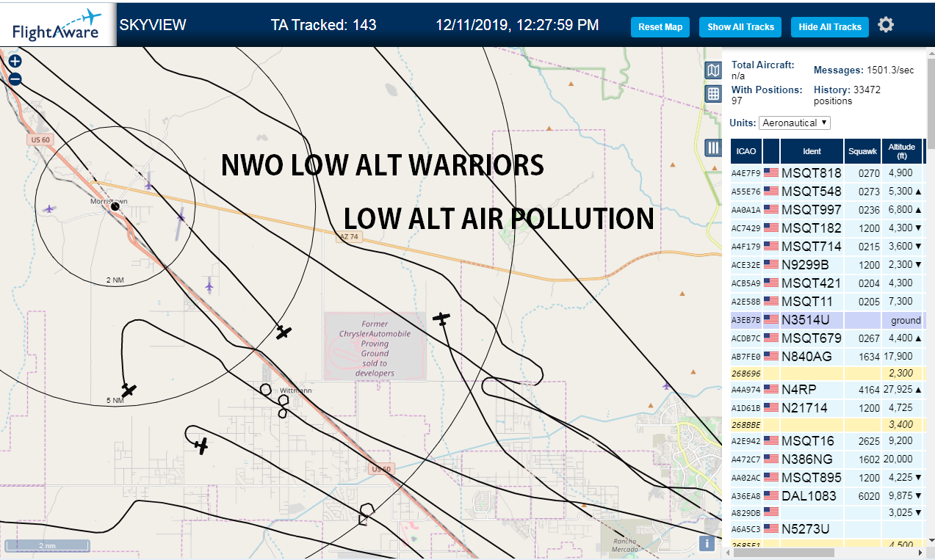
Task: Select aircraft MSQT11 in the list
Action: coord(827,302)
